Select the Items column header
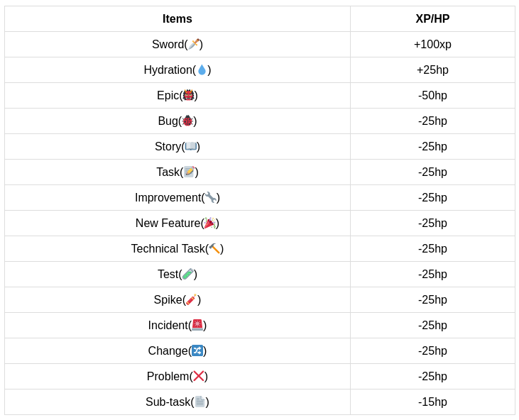 [177, 19]
